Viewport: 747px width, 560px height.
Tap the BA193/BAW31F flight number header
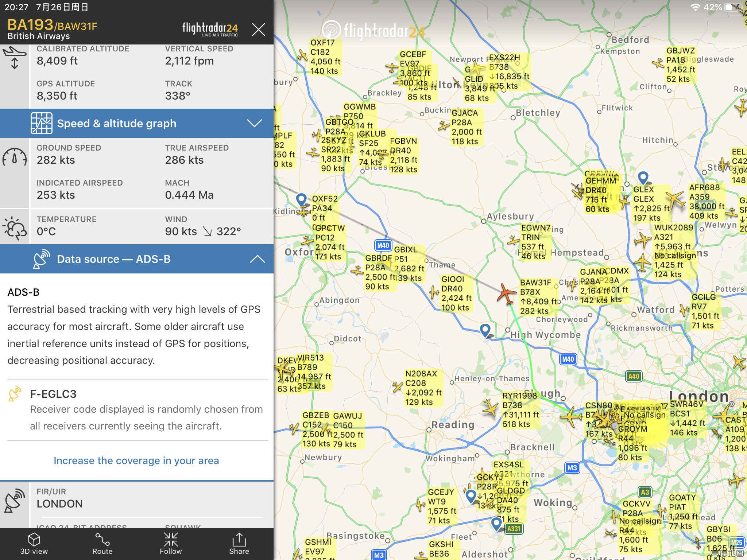pyautogui.click(x=52, y=25)
